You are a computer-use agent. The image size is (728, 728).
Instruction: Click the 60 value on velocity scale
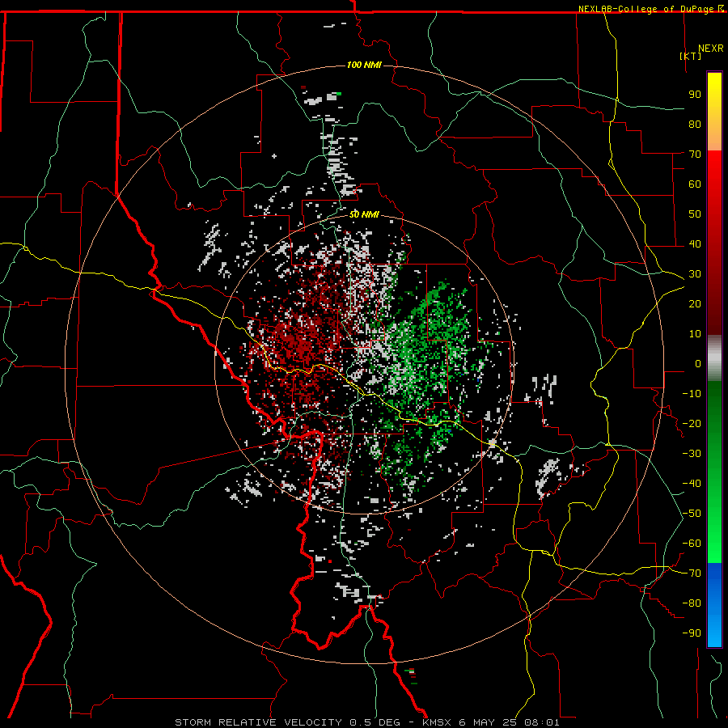[695, 184]
